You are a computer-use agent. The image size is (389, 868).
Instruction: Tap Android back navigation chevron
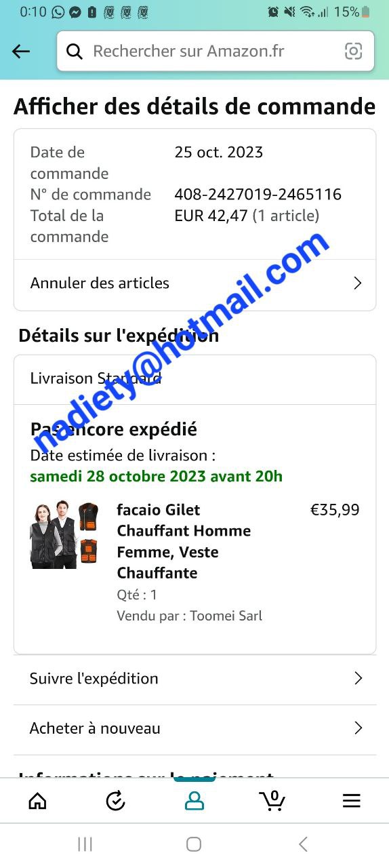tap(303, 844)
